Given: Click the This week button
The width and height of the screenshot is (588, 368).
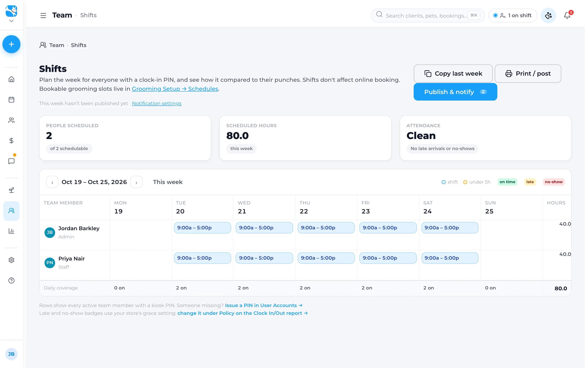Looking at the screenshot, I should (168, 182).
